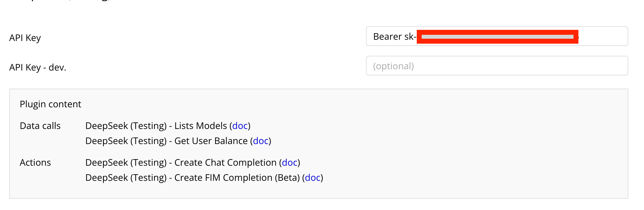Image resolution: width=644 pixels, height=210 pixels.
Task: Click the "API Key" label
Action: click(25, 38)
